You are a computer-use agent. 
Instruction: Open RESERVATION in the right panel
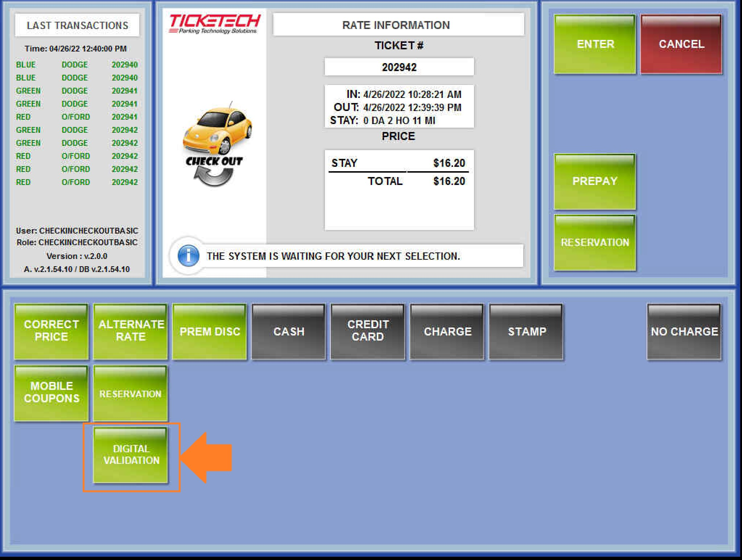[594, 242]
